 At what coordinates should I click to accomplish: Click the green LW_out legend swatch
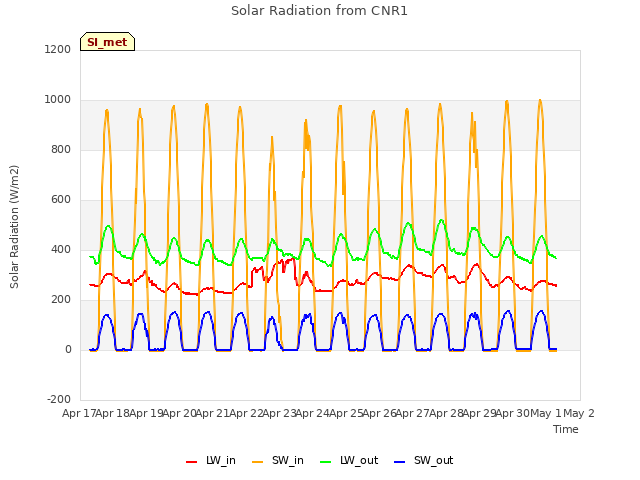click(x=326, y=462)
